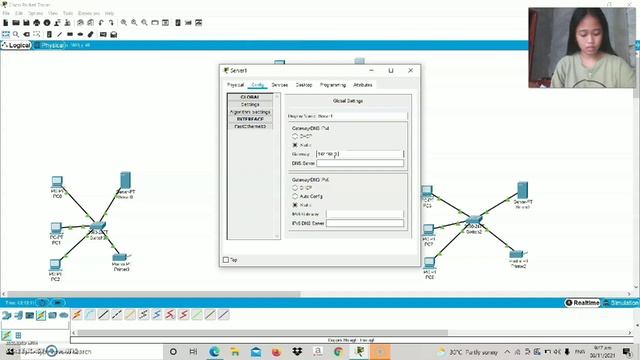Select DHCP radio under IPv4 Gateway/DNS
The height and width of the screenshot is (360, 640).
tap(295, 136)
